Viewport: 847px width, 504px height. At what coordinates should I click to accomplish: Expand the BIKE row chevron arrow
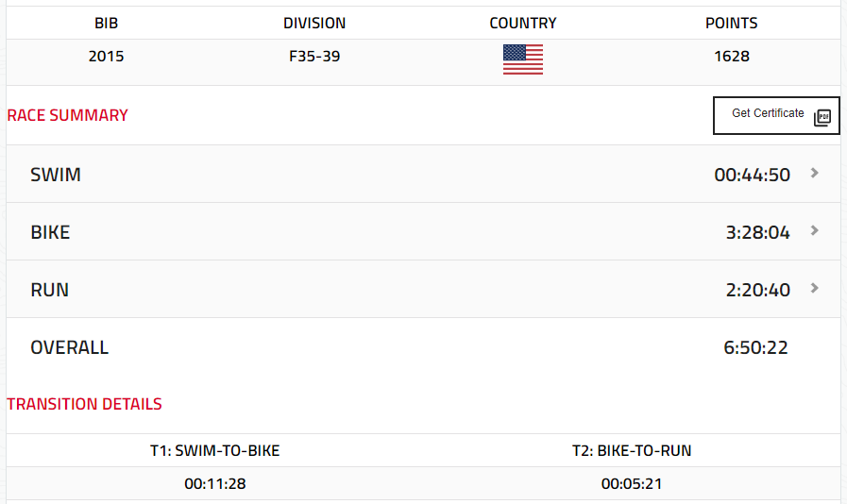tap(814, 230)
